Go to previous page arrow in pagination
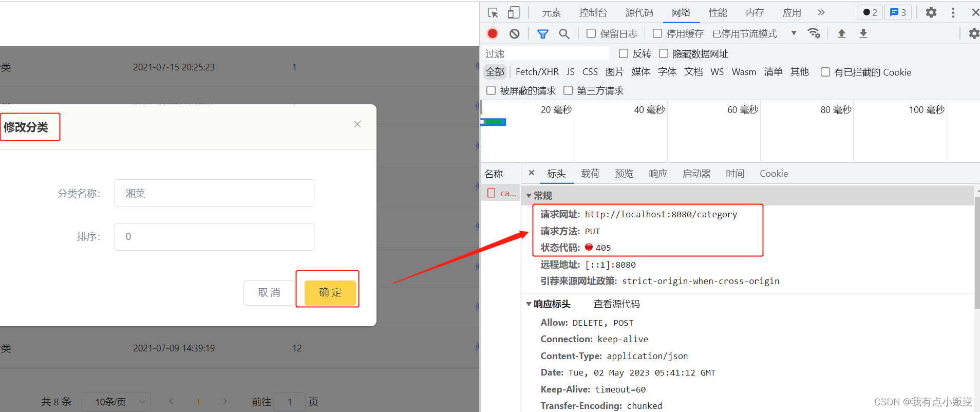 pos(171,401)
